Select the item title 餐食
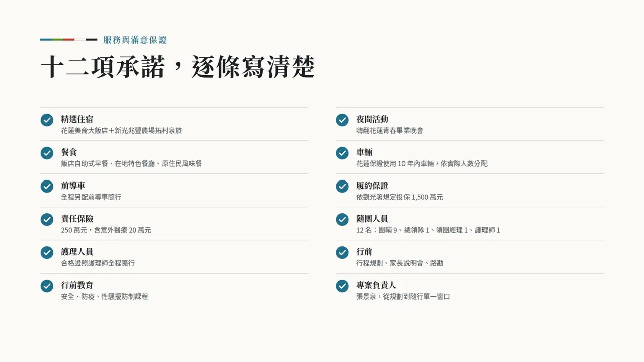644x362 pixels. [x=69, y=152]
